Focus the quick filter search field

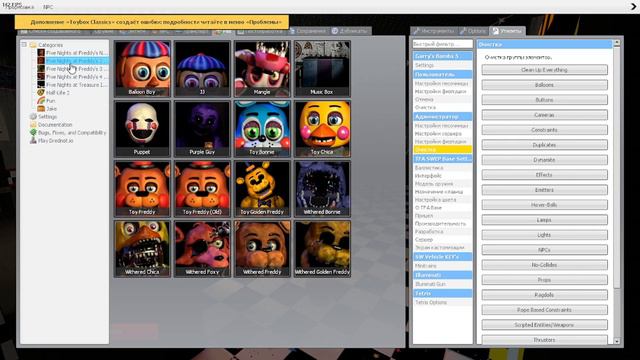pyautogui.click(x=442, y=44)
